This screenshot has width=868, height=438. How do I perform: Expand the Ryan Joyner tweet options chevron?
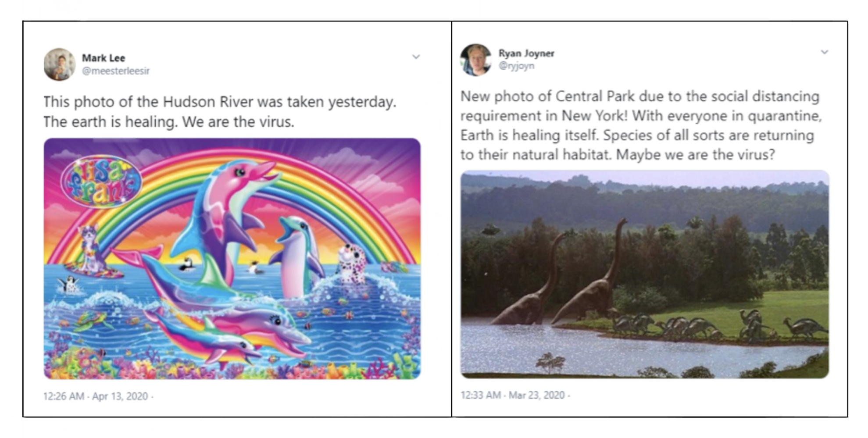click(825, 52)
